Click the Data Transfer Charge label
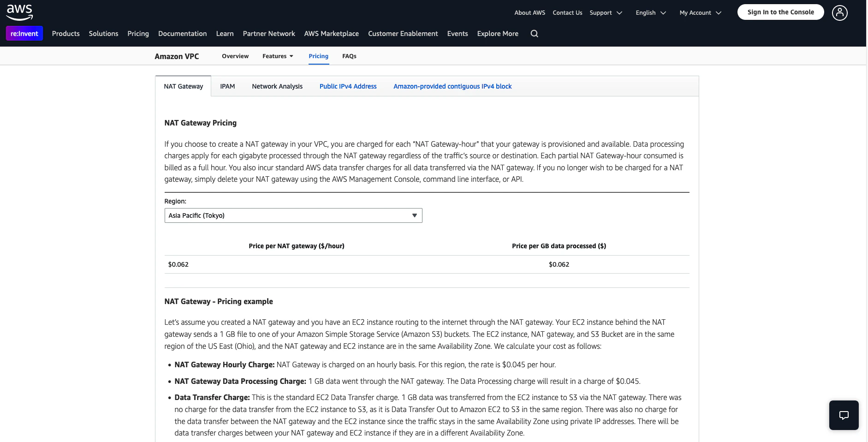868x442 pixels. point(212,397)
